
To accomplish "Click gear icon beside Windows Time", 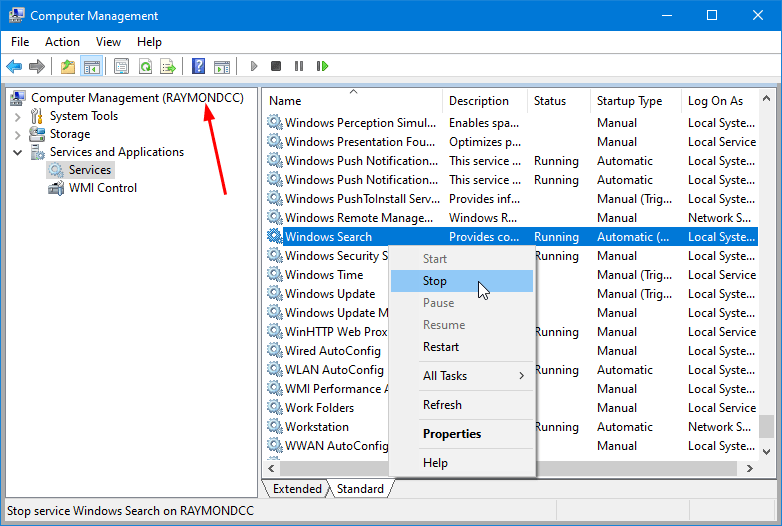I will pyautogui.click(x=275, y=274).
